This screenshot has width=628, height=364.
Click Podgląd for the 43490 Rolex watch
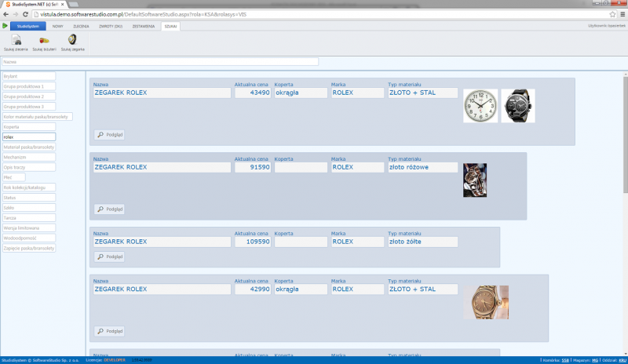[x=110, y=134]
